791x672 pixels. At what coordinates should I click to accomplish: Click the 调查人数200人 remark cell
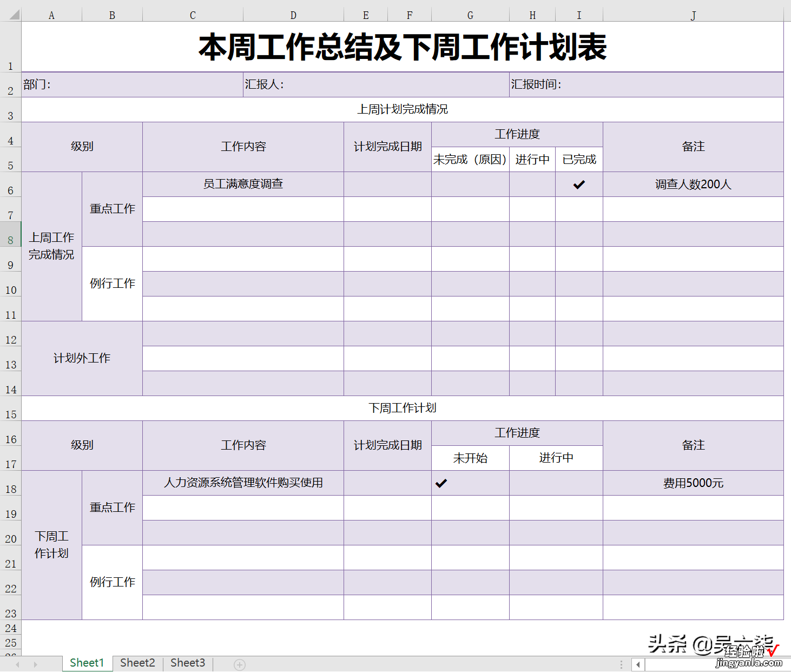click(x=693, y=185)
